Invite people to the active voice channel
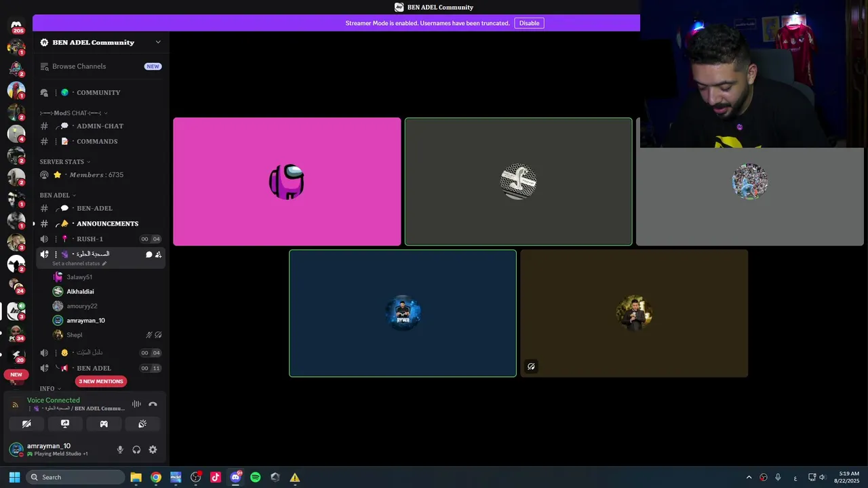 [158, 255]
